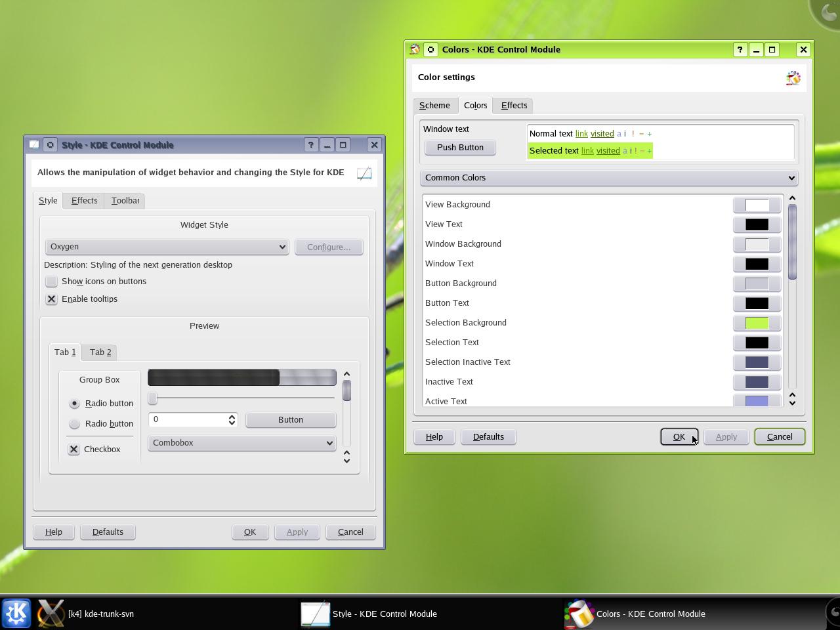Click the style module icon in Style header
840x630 pixels.
(x=364, y=173)
